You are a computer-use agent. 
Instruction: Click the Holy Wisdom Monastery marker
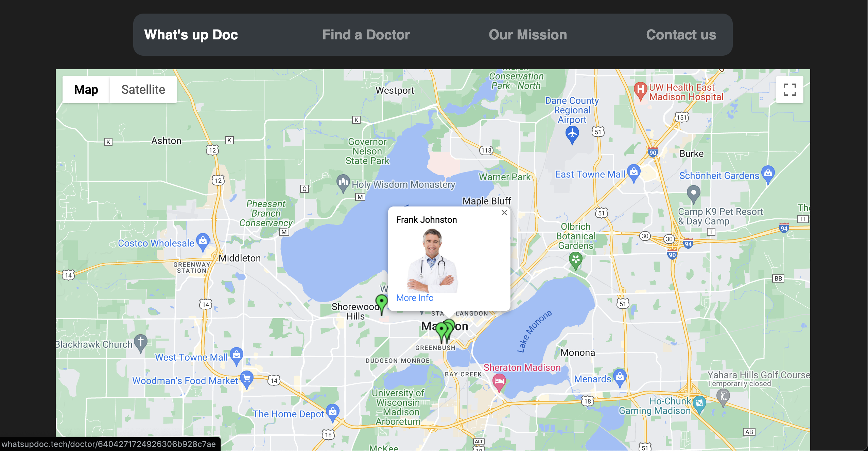click(x=343, y=183)
